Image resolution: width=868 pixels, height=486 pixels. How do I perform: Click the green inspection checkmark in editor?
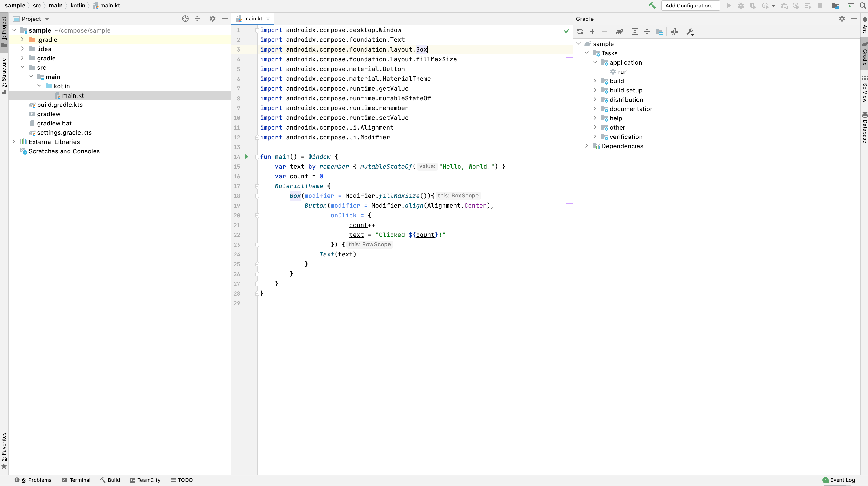point(566,31)
